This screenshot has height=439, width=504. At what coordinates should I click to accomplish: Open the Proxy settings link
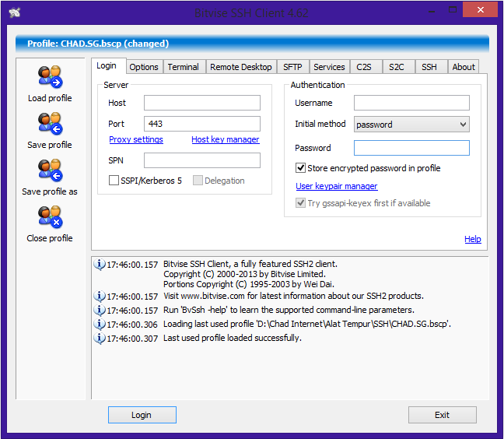point(136,139)
